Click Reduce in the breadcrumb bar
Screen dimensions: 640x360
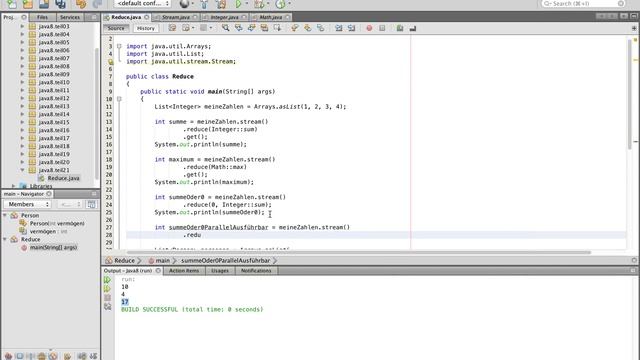point(124,260)
